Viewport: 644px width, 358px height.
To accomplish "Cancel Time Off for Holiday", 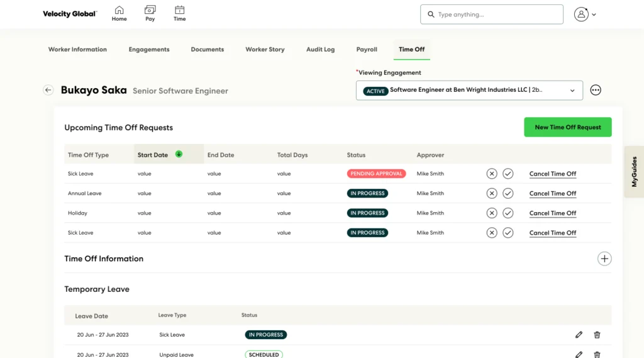I will (553, 213).
